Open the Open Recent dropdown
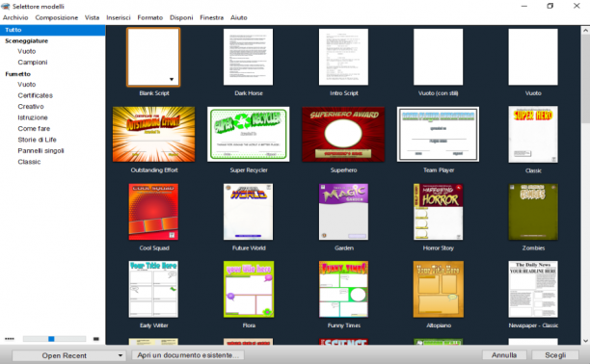This screenshot has height=364, width=590. (x=68, y=355)
